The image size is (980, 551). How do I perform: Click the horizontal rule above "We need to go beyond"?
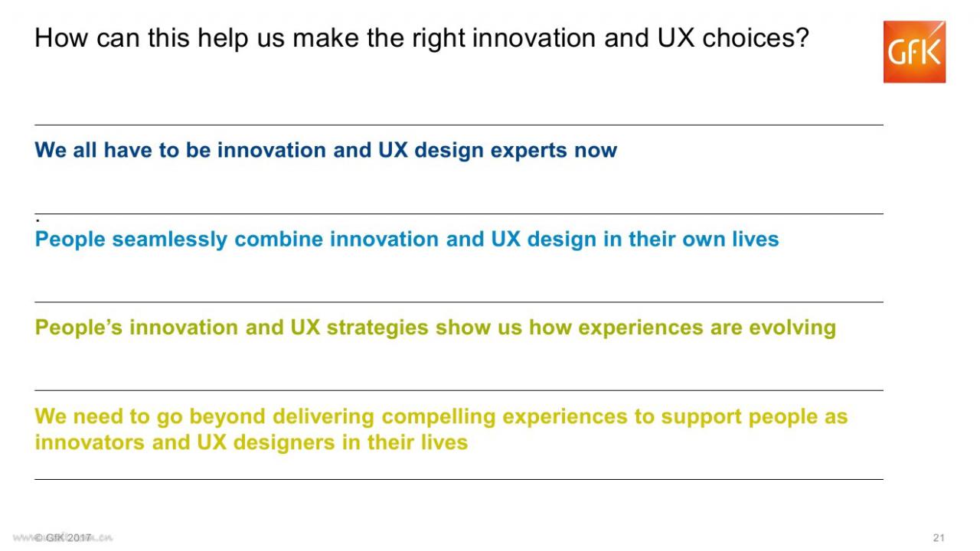pyautogui.click(x=459, y=390)
